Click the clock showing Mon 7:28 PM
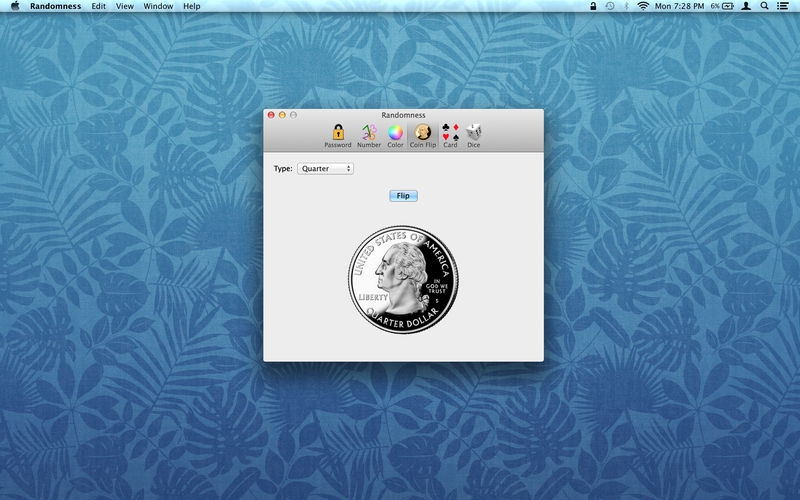This screenshot has width=800, height=500. [x=679, y=6]
